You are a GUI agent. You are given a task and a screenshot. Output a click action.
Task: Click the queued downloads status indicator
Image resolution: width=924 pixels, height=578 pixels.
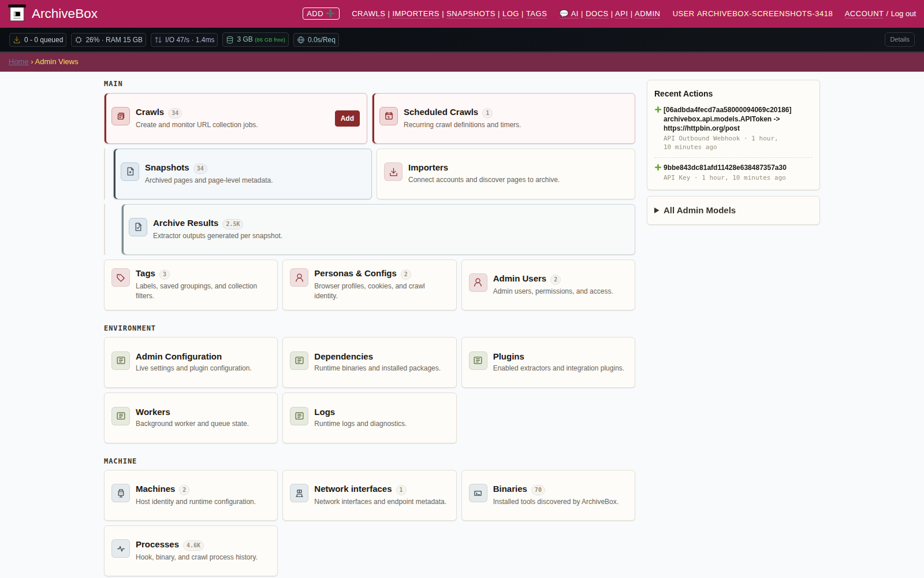click(38, 40)
